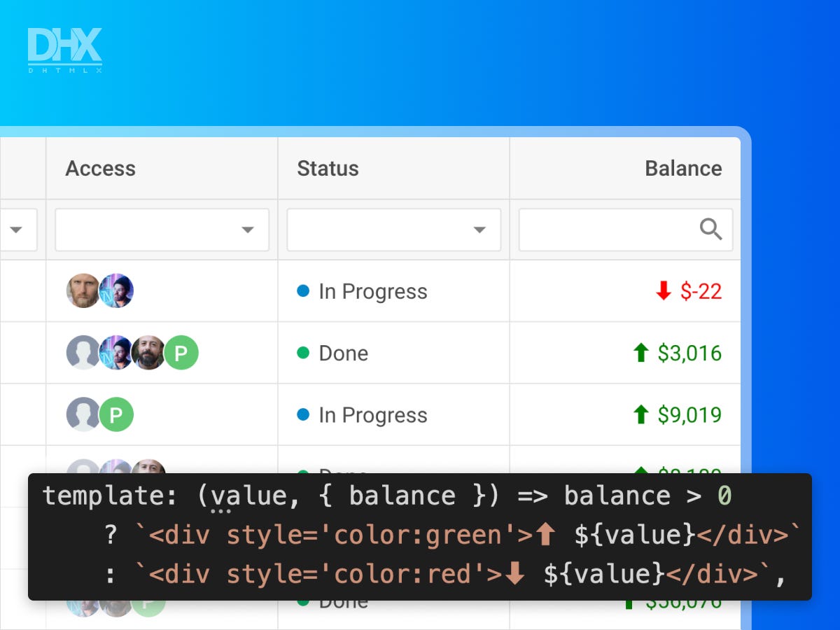Select the In Progress status text
This screenshot has height=630, width=840.
[372, 292]
